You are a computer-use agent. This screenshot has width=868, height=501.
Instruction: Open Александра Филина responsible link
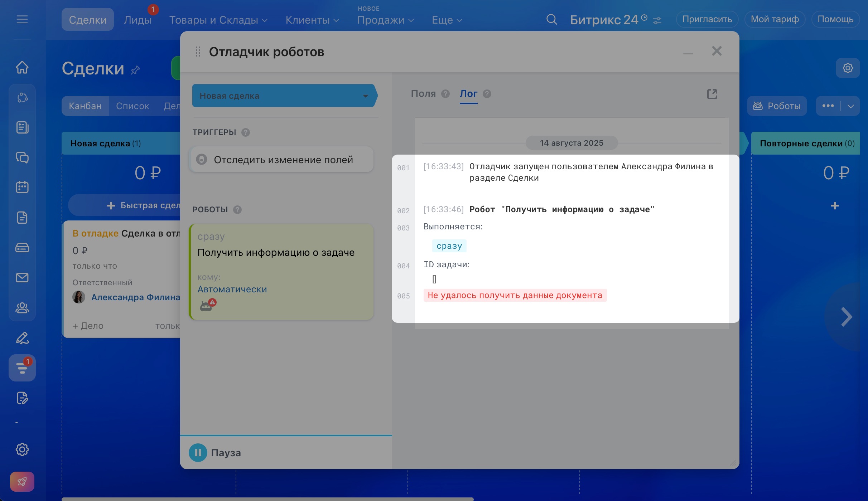(136, 297)
